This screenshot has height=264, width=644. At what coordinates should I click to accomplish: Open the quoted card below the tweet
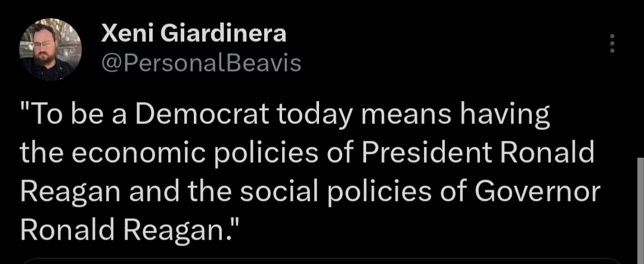pyautogui.click(x=322, y=260)
